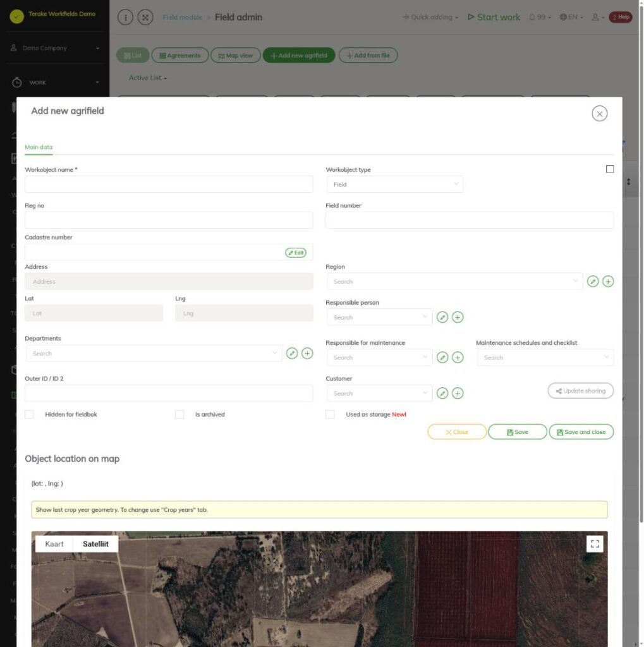Viewport: 644px width, 647px height.
Task: Open the user profile icon menu
Action: tap(598, 17)
